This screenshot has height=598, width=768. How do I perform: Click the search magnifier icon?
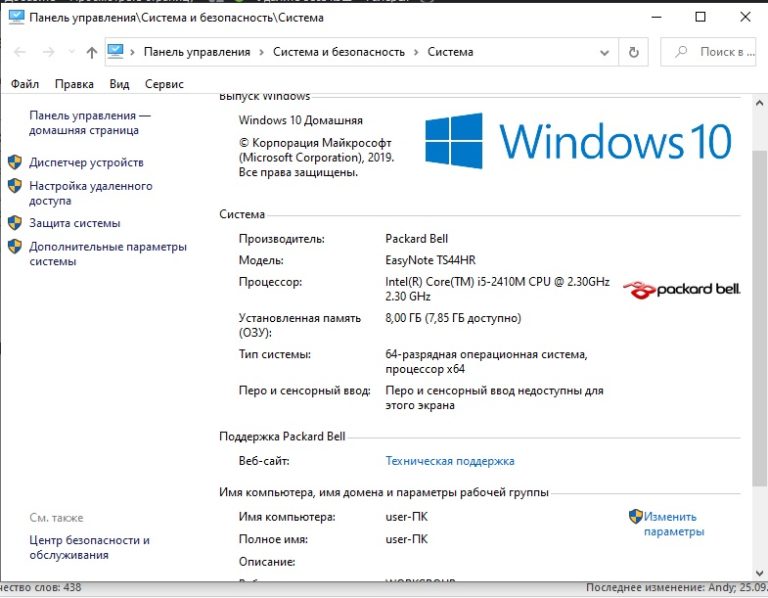[681, 51]
